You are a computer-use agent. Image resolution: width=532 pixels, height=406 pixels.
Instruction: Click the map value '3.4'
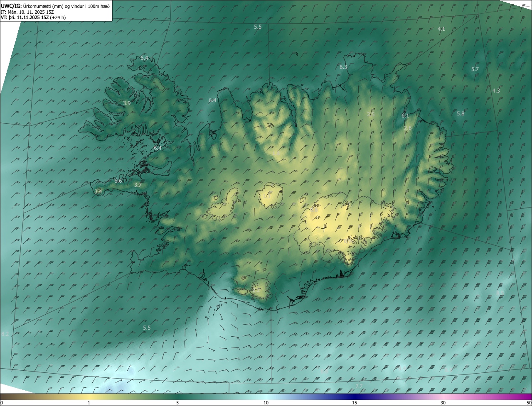tap(98, 191)
